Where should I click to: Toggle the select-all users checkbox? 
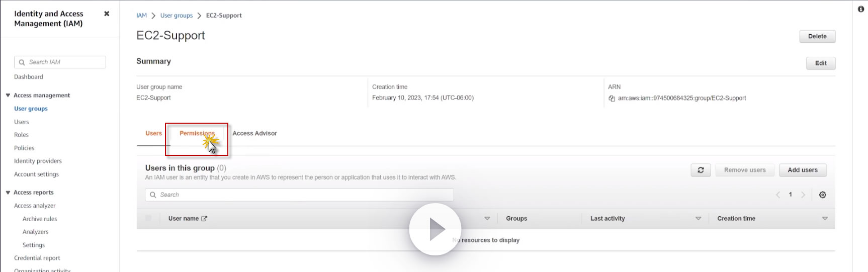pyautogui.click(x=148, y=218)
